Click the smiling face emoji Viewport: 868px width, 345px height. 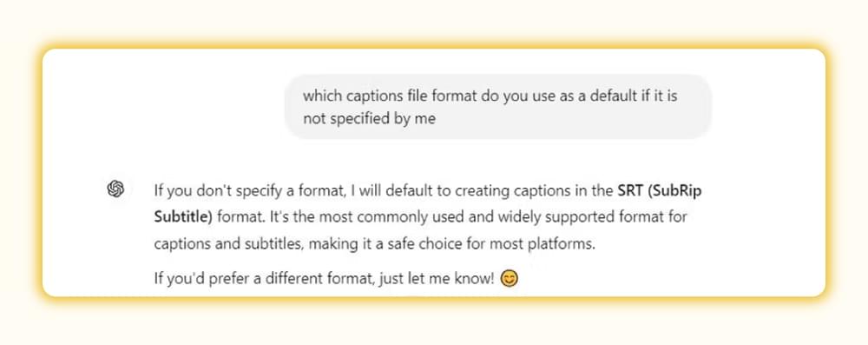click(510, 278)
